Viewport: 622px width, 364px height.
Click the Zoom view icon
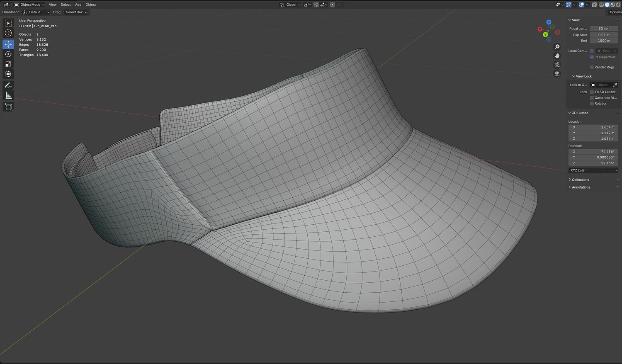point(557,47)
